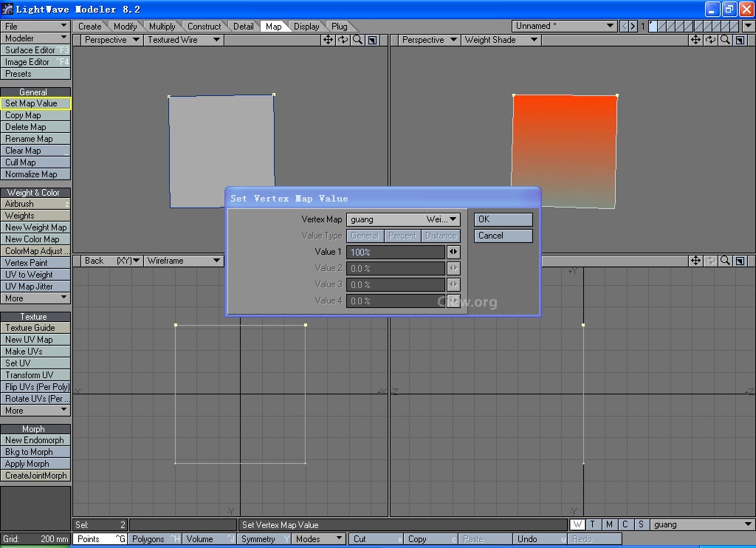Maximize the Textured Wire viewport
This screenshot has width=756, height=548.
point(373,40)
